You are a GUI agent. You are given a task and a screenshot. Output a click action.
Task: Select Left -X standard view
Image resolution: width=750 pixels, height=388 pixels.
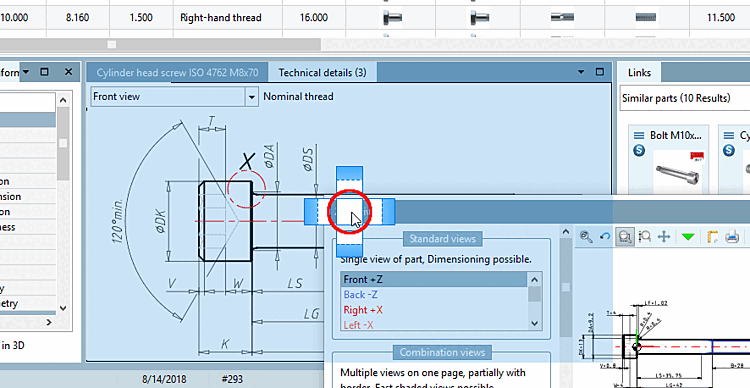(358, 325)
